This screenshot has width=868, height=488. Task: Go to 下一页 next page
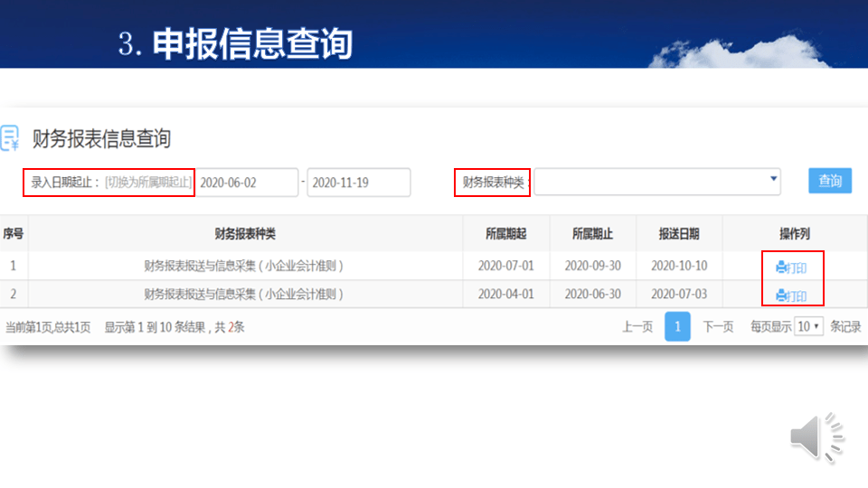[718, 327]
